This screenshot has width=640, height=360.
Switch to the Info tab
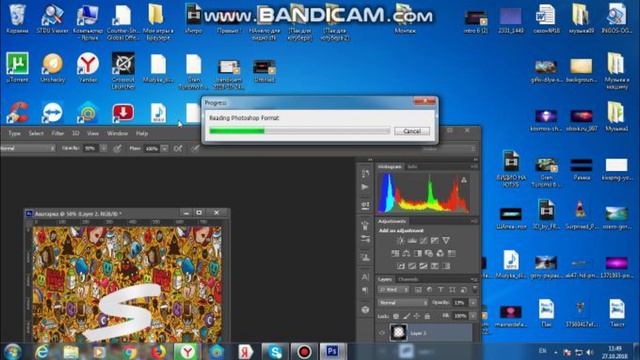412,167
